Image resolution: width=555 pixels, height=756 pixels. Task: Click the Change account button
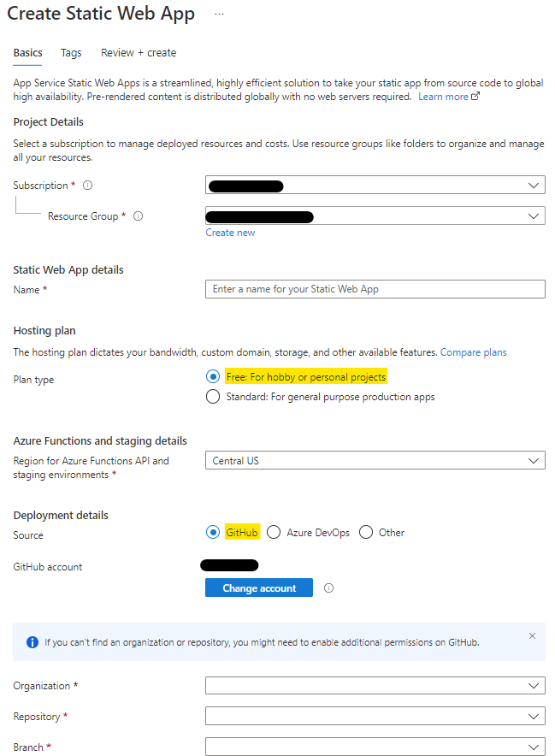pyautogui.click(x=259, y=588)
